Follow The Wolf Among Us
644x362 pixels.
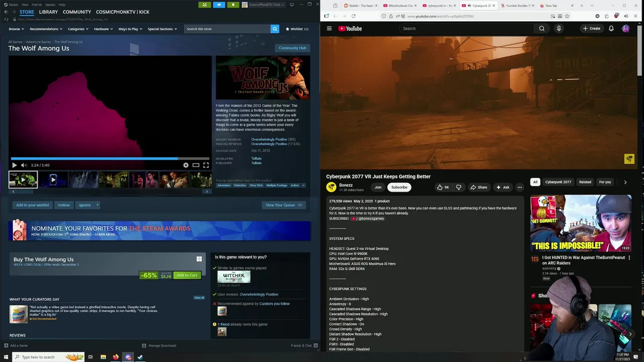tap(64, 205)
